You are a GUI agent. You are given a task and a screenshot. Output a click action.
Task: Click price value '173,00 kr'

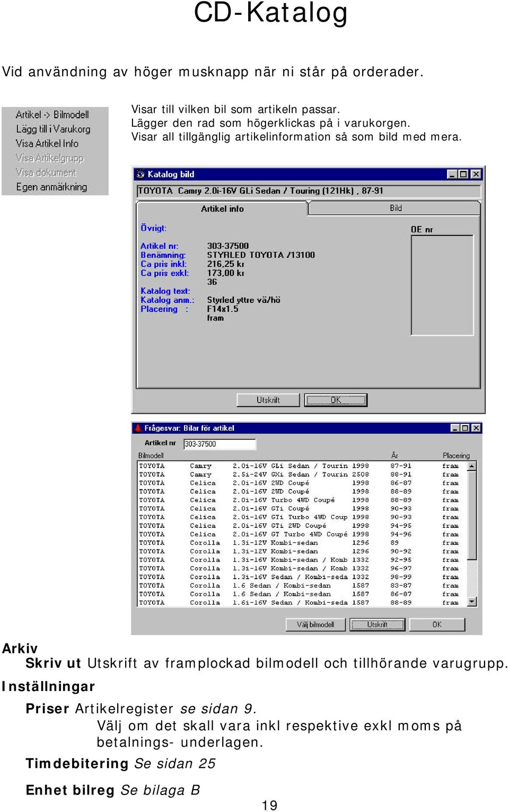[x=225, y=273]
